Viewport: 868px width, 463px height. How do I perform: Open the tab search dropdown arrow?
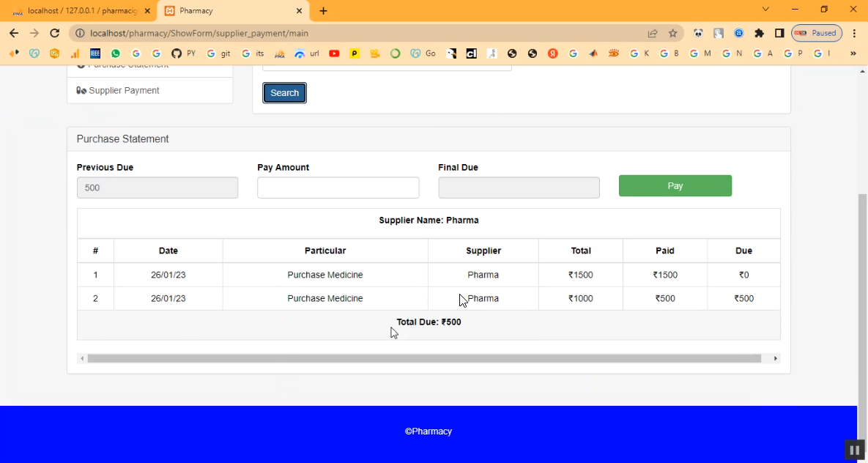click(765, 10)
